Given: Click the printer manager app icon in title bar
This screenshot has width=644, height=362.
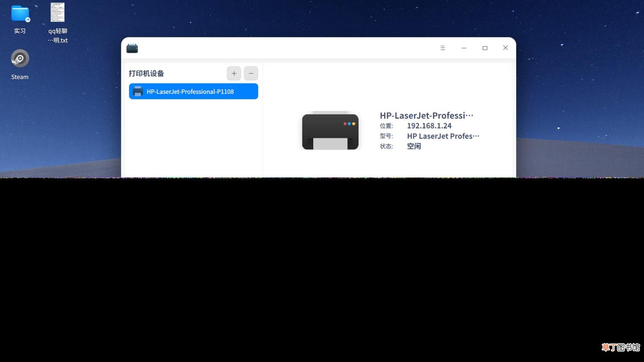Looking at the screenshot, I should pyautogui.click(x=132, y=48).
